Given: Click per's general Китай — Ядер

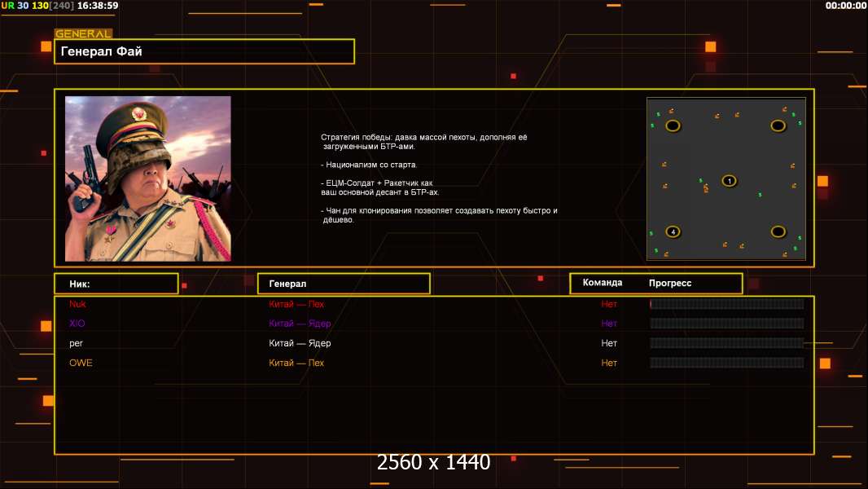Looking at the screenshot, I should pyautogui.click(x=300, y=343).
